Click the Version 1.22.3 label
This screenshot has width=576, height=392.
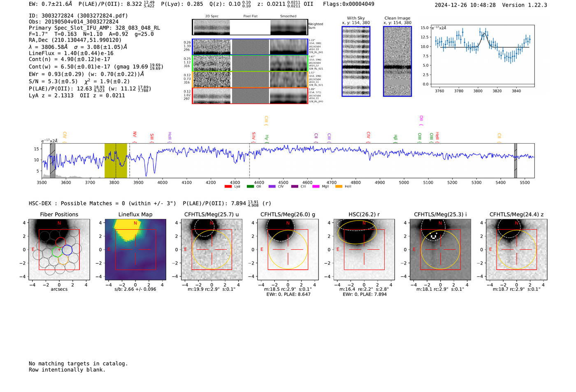pos(525,5)
